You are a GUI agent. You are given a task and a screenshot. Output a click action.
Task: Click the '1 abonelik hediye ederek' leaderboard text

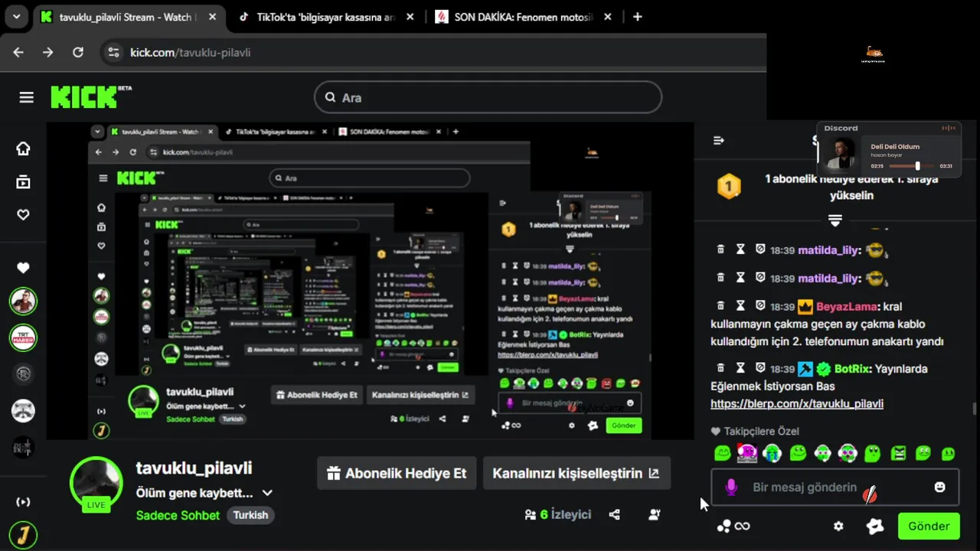tap(851, 187)
